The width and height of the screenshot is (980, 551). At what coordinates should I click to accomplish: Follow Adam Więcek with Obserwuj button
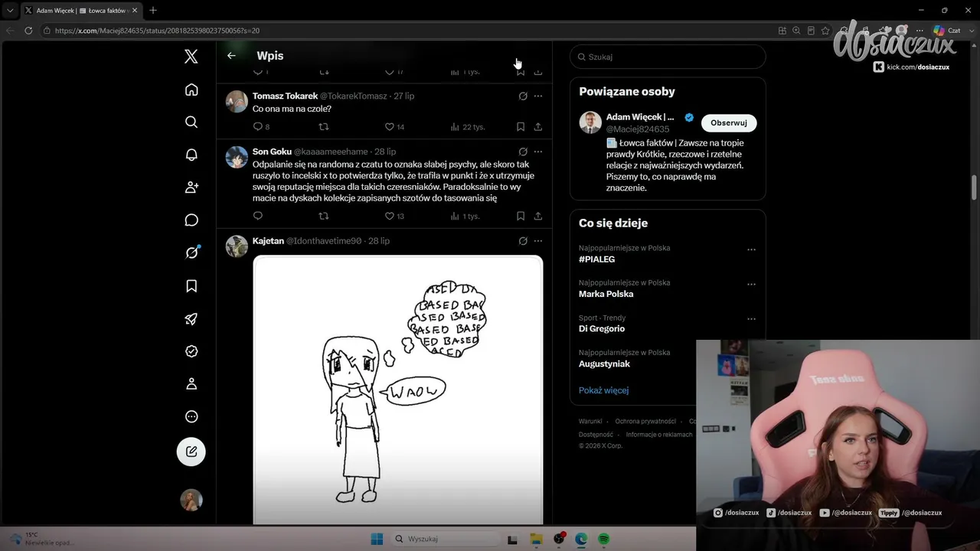pyautogui.click(x=729, y=123)
